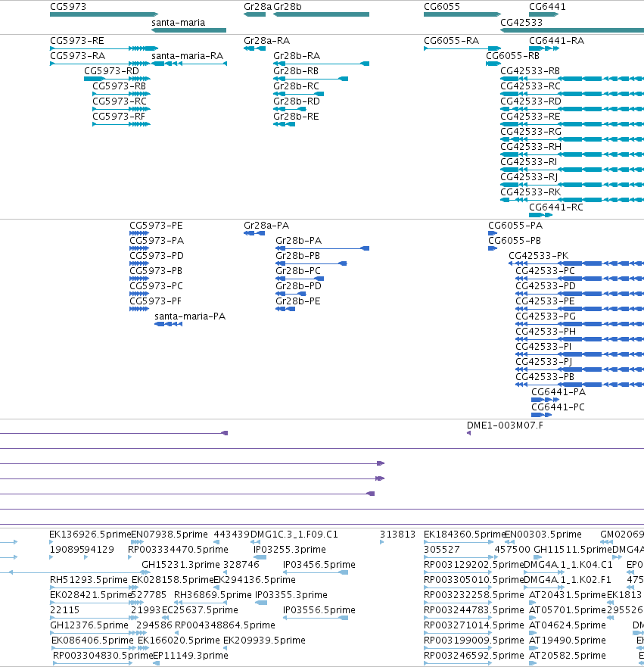644x667 pixels.
Task: Select EST RH36869.5prime
Action: click(x=213, y=595)
